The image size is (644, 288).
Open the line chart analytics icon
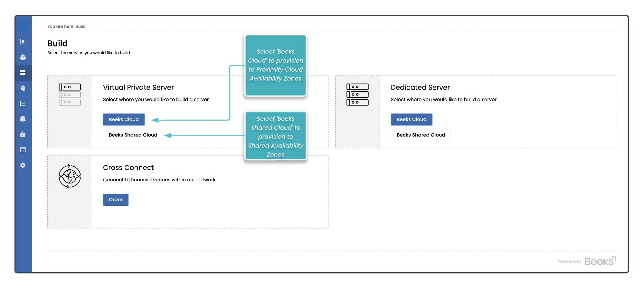[x=23, y=104]
